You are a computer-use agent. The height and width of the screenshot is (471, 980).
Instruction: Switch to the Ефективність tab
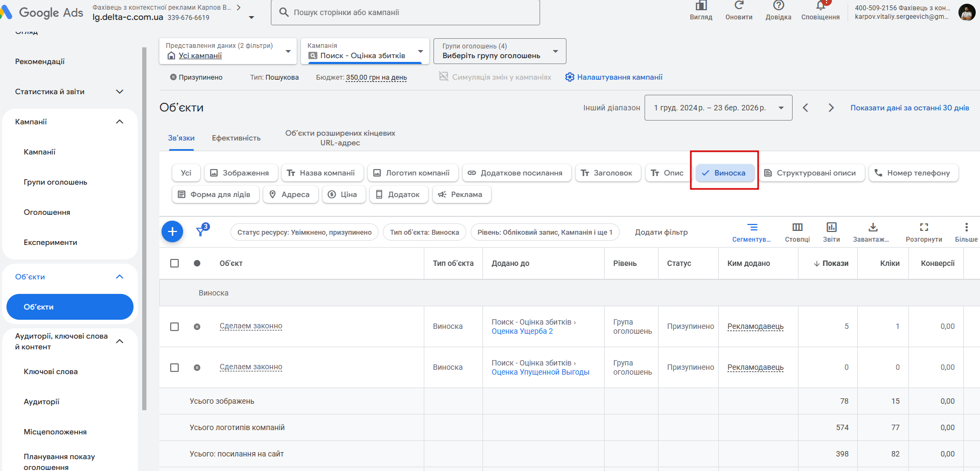coord(236,138)
